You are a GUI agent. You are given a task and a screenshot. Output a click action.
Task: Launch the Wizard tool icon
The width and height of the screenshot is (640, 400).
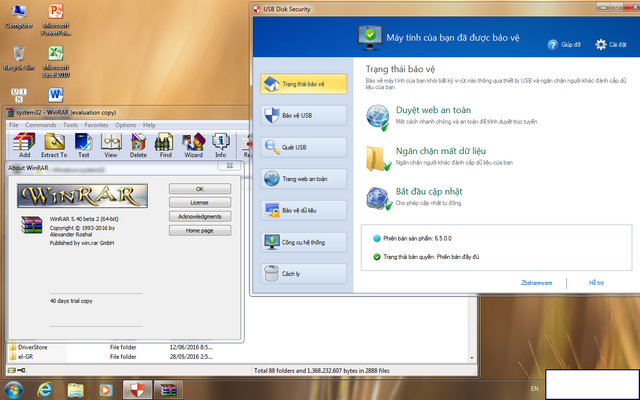[x=193, y=145]
